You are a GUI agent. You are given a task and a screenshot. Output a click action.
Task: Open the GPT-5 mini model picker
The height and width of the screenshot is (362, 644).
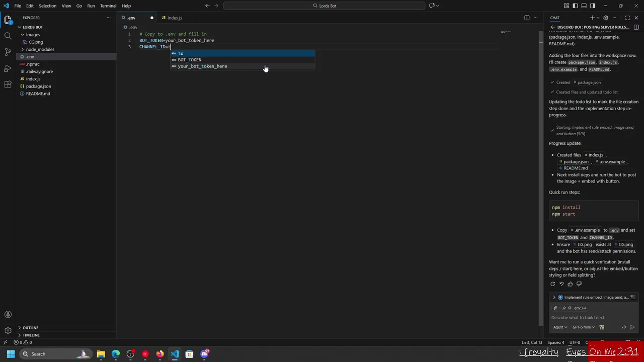tap(584, 327)
